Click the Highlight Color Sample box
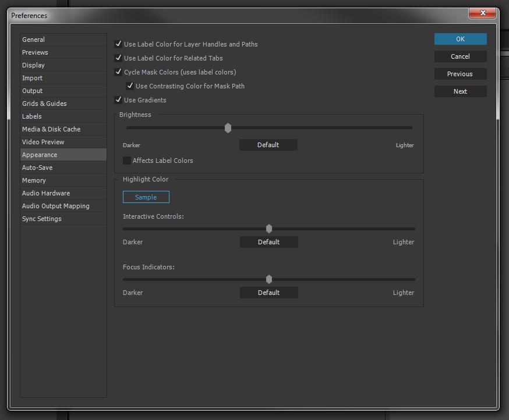 (x=146, y=197)
